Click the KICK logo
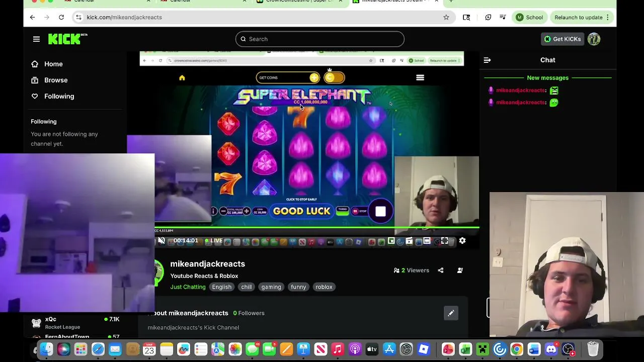Image resolution: width=644 pixels, height=362 pixels. point(67,39)
